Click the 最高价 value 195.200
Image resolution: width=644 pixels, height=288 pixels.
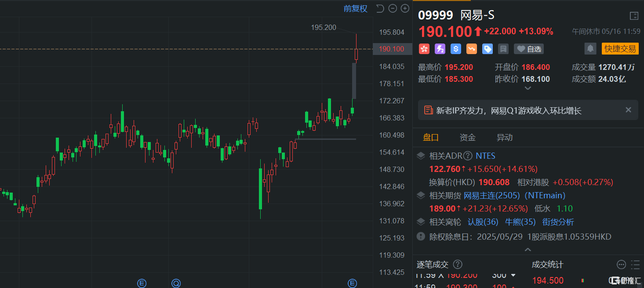pos(458,67)
